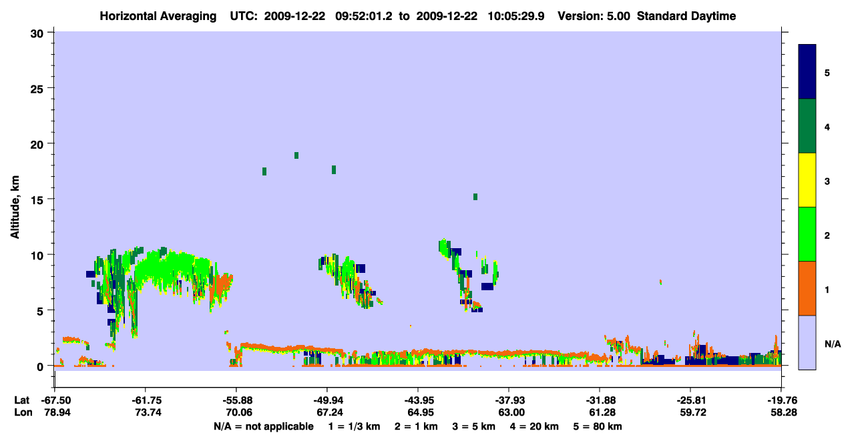Click the isolated green feature near 19 km altitude

tap(296, 155)
